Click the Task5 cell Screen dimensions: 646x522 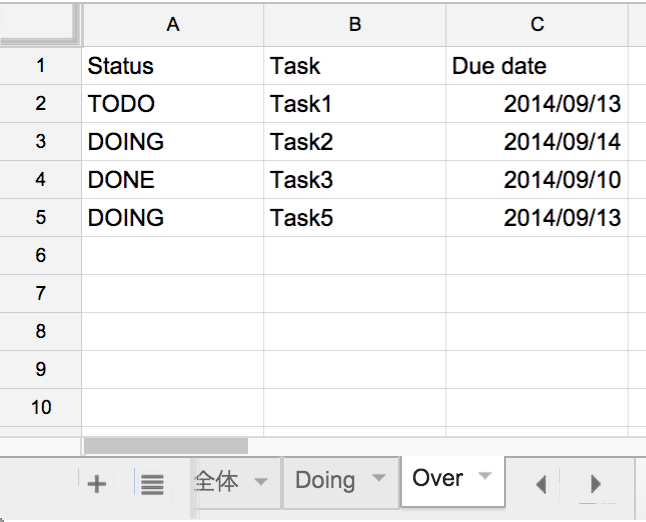click(x=354, y=218)
